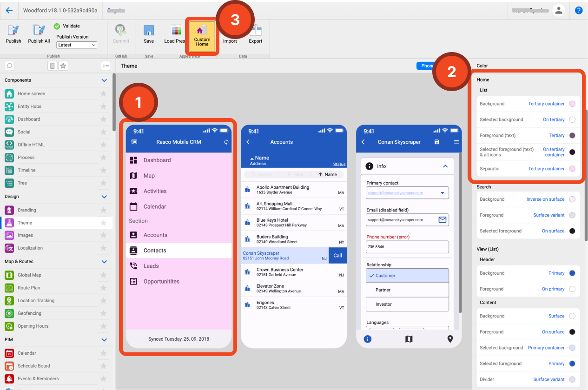Toggle favorite star for Dashboard

(103, 119)
